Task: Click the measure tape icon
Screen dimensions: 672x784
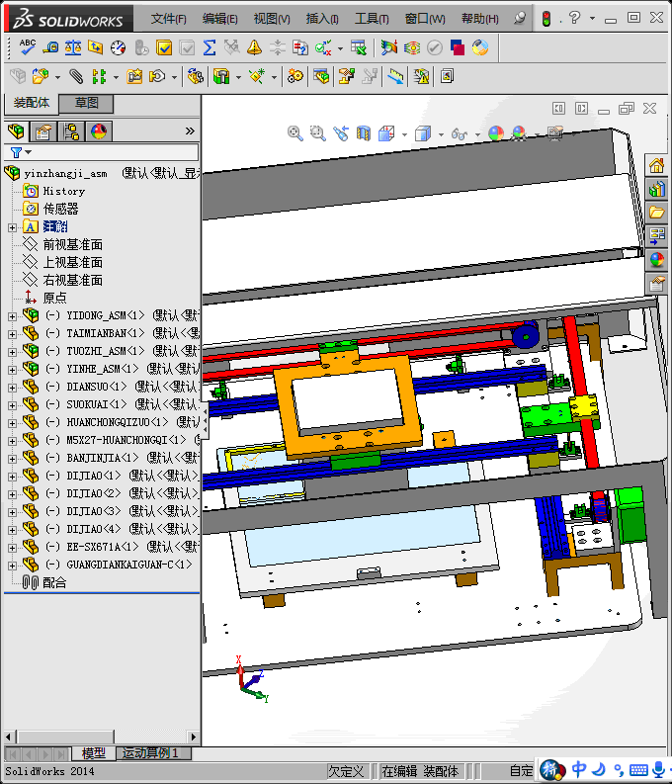Action: pyautogui.click(x=50, y=47)
